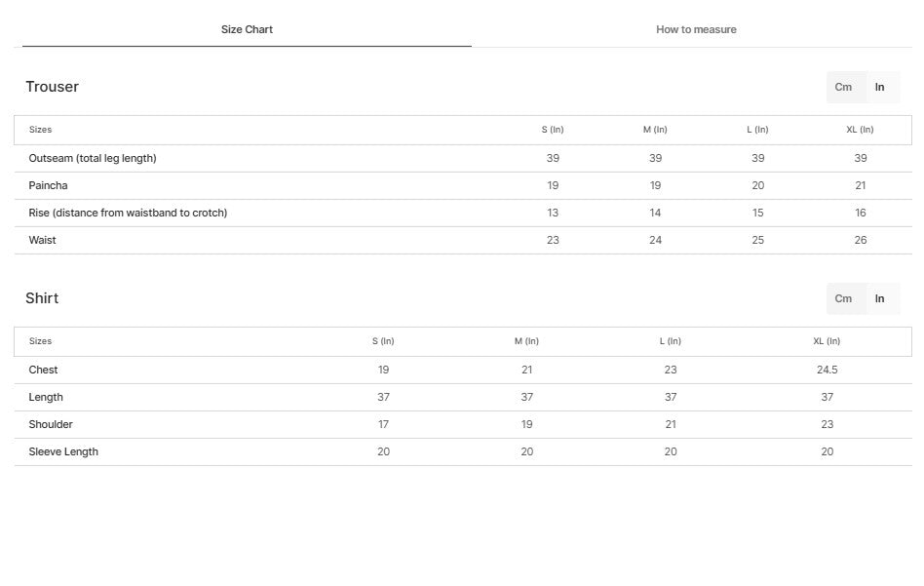The image size is (924, 586).
Task: Switch Trouser measurements to Cm
Action: 843,87
